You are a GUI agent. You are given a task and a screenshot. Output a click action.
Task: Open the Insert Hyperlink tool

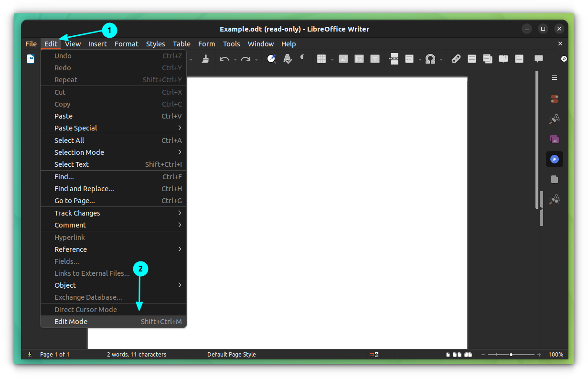(456, 58)
